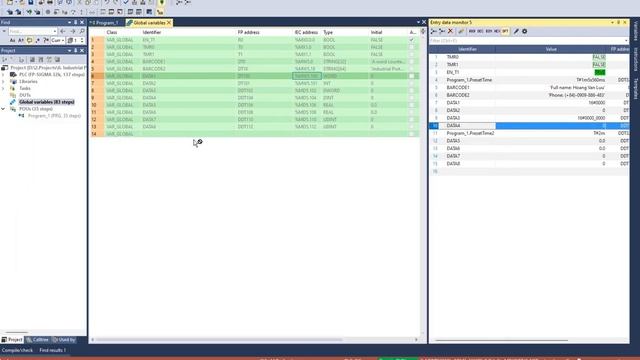The image size is (640, 360).
Task: Click the find next (right arrow) icon
Action: (x=73, y=31)
